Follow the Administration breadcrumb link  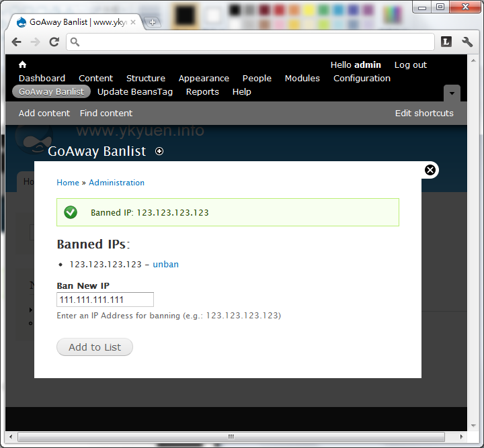pos(116,182)
